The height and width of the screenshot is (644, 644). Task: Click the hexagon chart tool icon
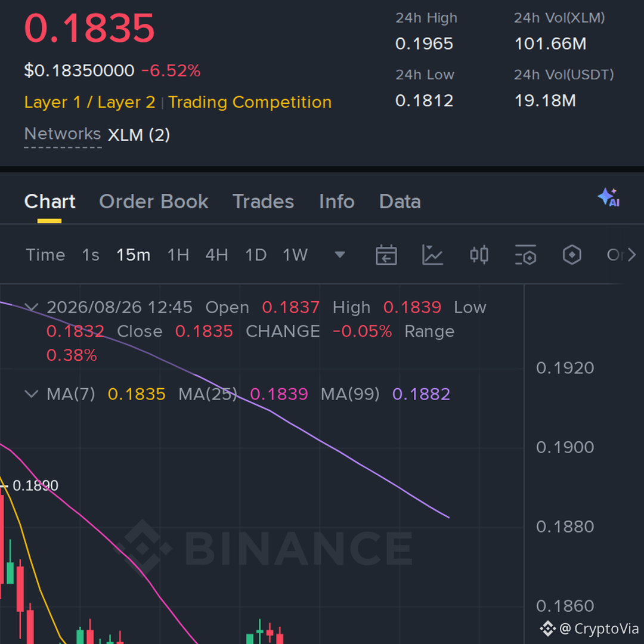click(572, 255)
